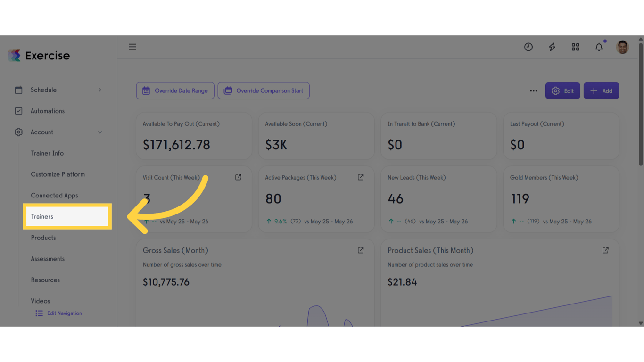The height and width of the screenshot is (362, 644).
Task: Open the notifications bell
Action: click(599, 47)
